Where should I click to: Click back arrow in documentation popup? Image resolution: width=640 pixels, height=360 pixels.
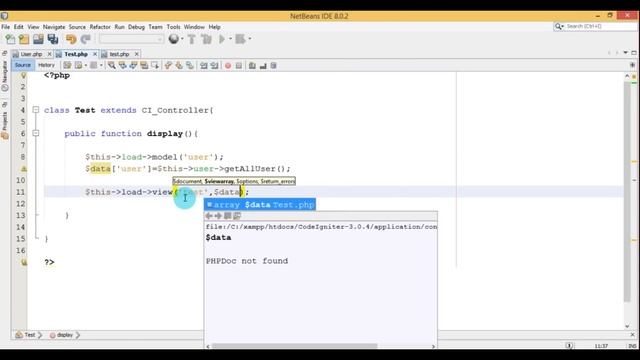click(209, 216)
